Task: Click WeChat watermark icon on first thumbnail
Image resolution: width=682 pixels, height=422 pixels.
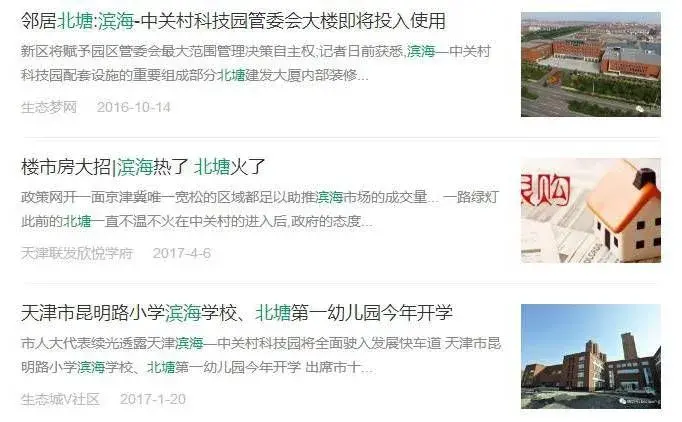Action: tap(641, 109)
